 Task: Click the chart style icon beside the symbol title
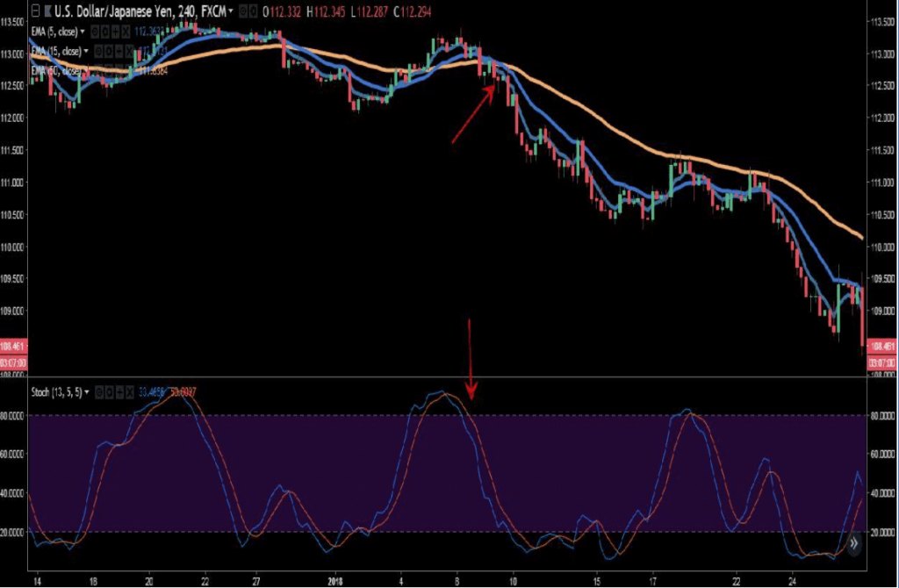pyautogui.click(x=48, y=11)
